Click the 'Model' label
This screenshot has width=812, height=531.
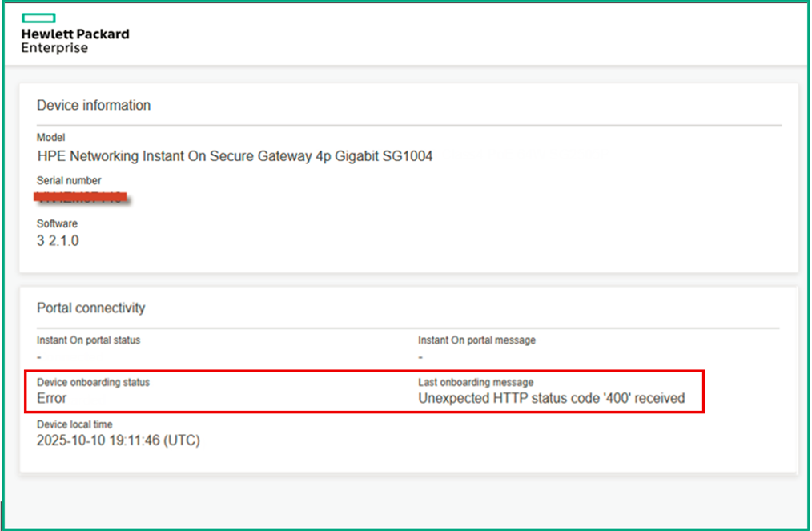coord(50,137)
